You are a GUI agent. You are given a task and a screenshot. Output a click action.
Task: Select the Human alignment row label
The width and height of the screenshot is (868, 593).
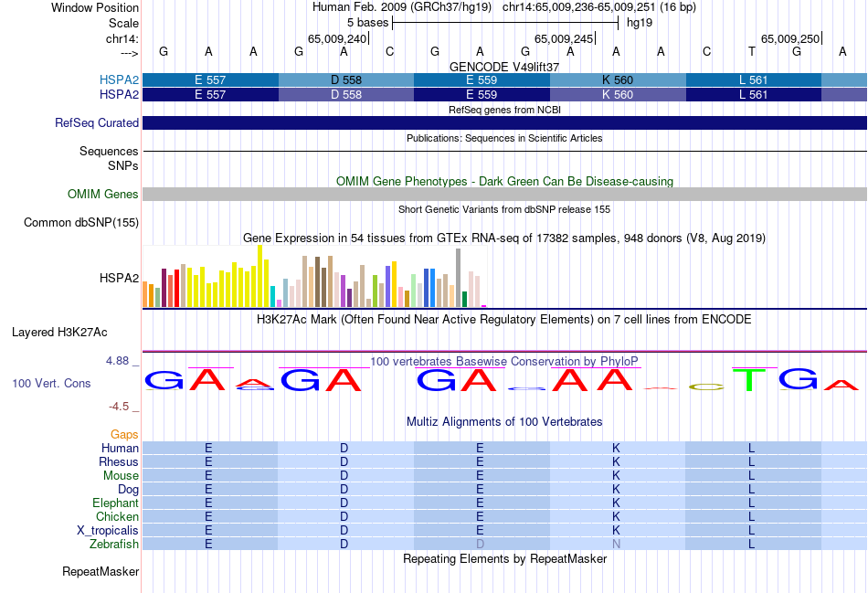[x=120, y=448]
